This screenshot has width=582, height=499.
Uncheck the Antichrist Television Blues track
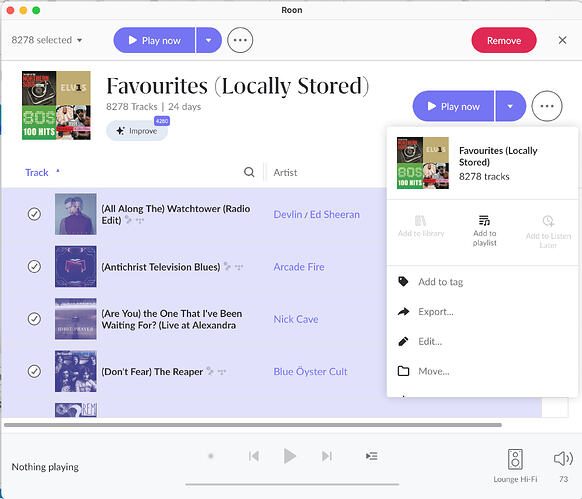point(34,266)
